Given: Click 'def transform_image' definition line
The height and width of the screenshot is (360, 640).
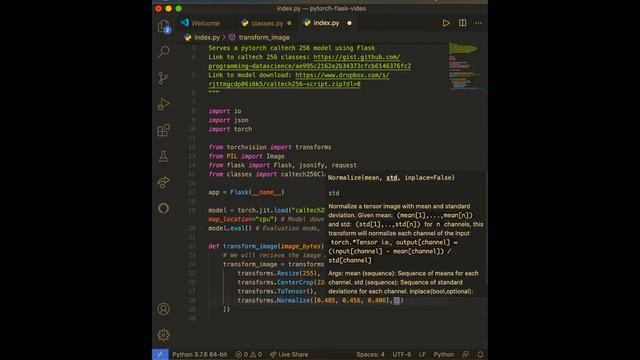Looking at the screenshot, I should 266,246.
